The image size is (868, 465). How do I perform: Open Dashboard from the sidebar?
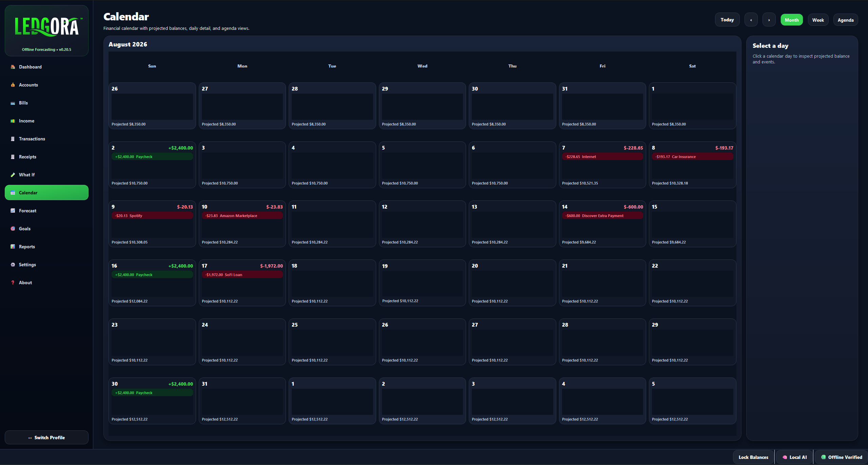[47, 67]
